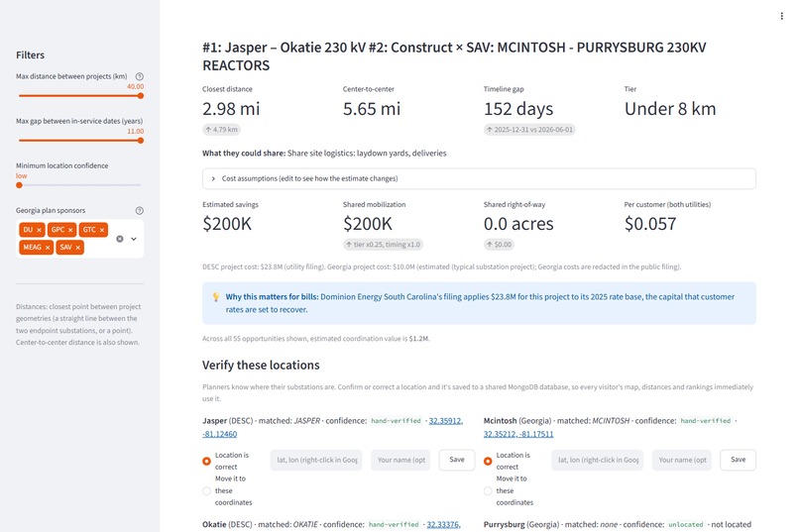This screenshot has height=532, width=799.
Task: Open the sponsors dropdown list
Action: (x=134, y=239)
